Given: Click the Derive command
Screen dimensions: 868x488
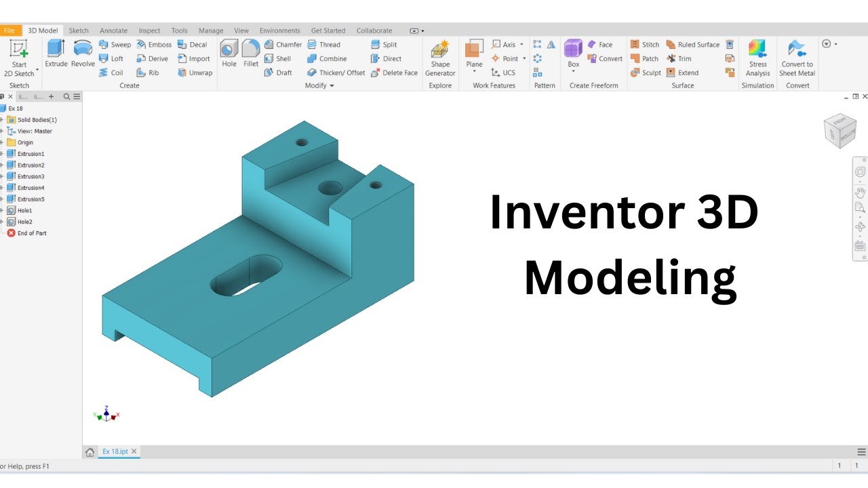Looking at the screenshot, I should pos(152,58).
